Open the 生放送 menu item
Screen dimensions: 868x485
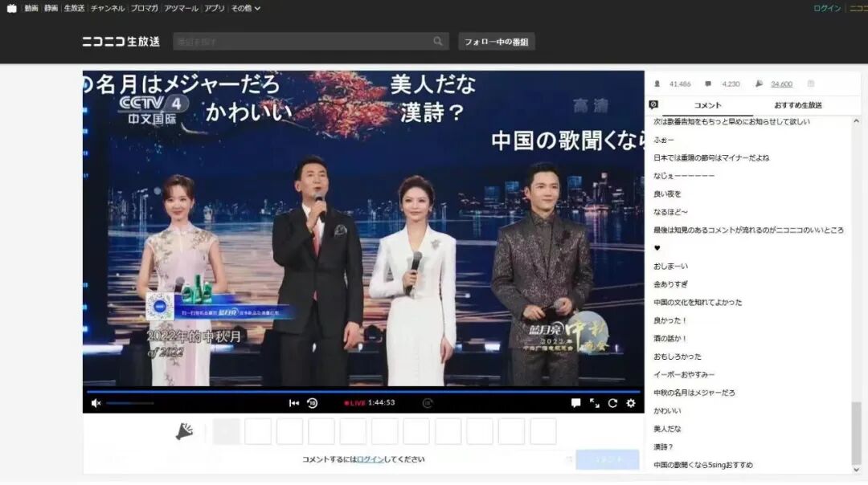coord(73,7)
